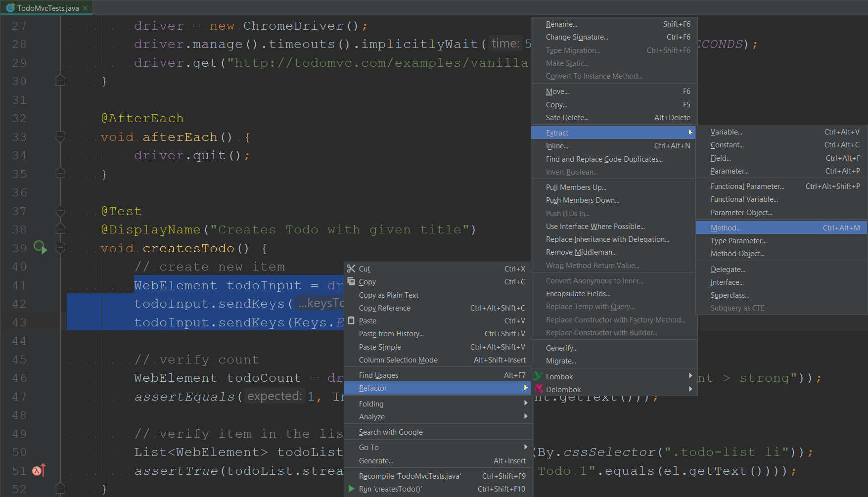The width and height of the screenshot is (868, 497).
Task: Click the Cut scissors icon in context menu
Action: (351, 269)
